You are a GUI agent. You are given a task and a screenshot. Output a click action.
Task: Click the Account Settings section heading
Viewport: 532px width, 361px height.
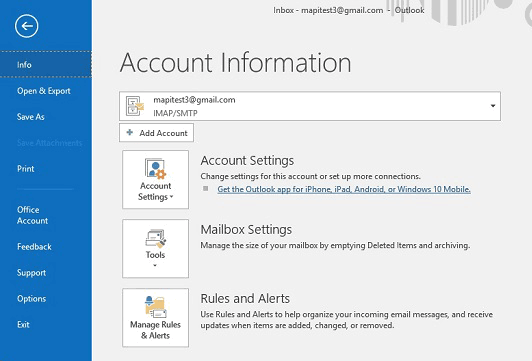247,161
